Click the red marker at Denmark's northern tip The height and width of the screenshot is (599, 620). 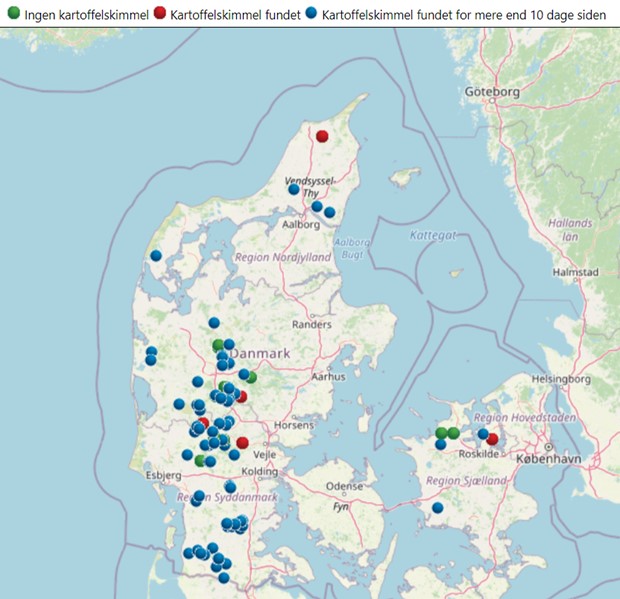[322, 136]
